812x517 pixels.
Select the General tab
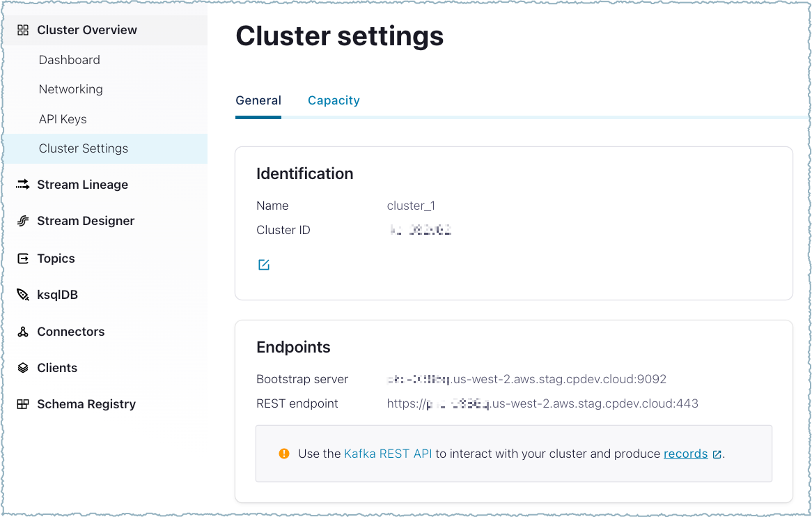pyautogui.click(x=258, y=100)
